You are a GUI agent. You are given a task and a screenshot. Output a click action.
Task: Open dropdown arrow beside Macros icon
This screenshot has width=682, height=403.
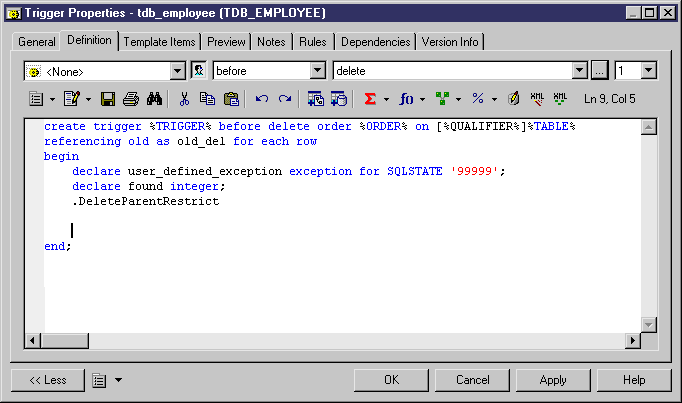point(458,100)
